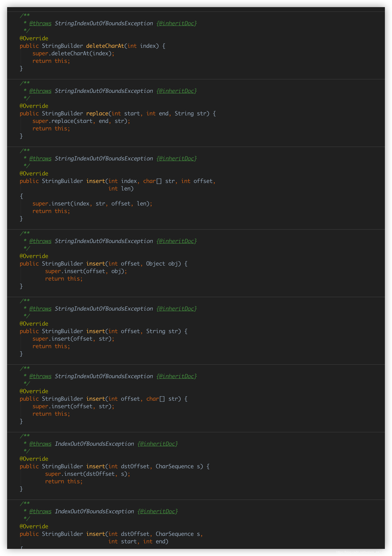Viewport: 392px width, 556px height.
Task: Click the 'super.deleteCharAt(index);' line
Action: [x=73, y=54]
